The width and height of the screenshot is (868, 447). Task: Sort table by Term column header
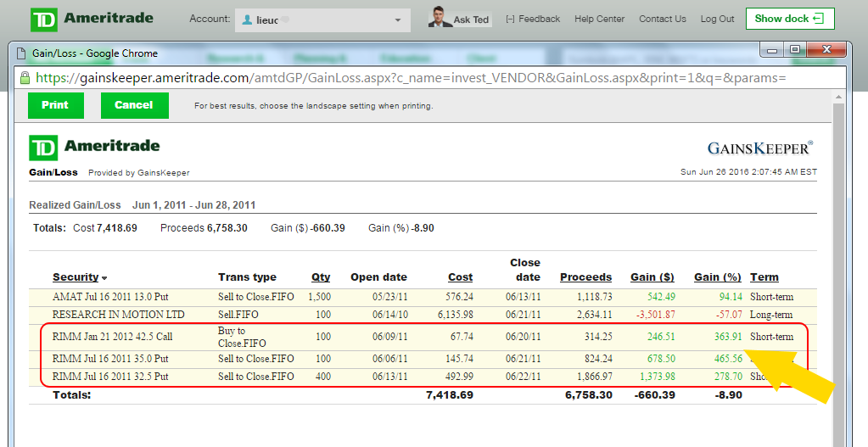pyautogui.click(x=764, y=277)
